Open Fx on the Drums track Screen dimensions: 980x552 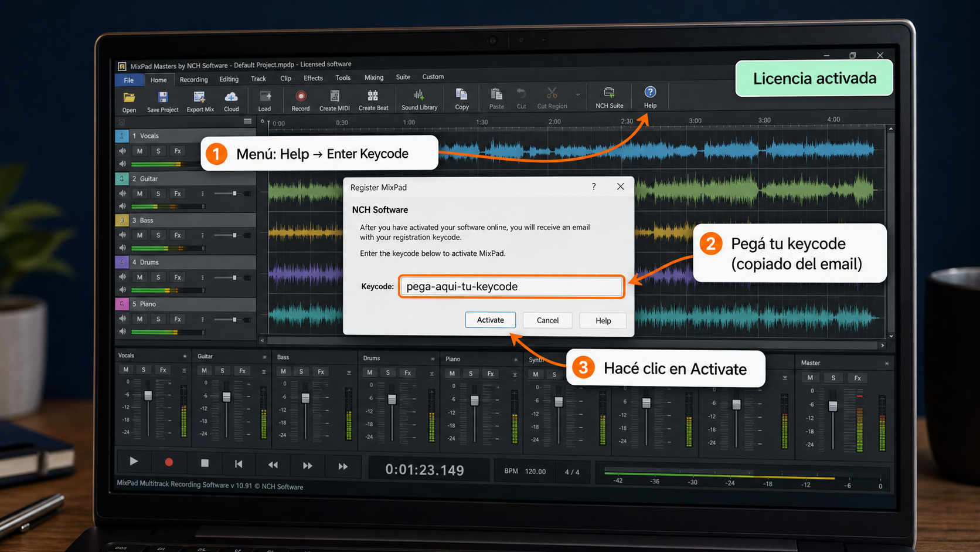[x=178, y=277]
